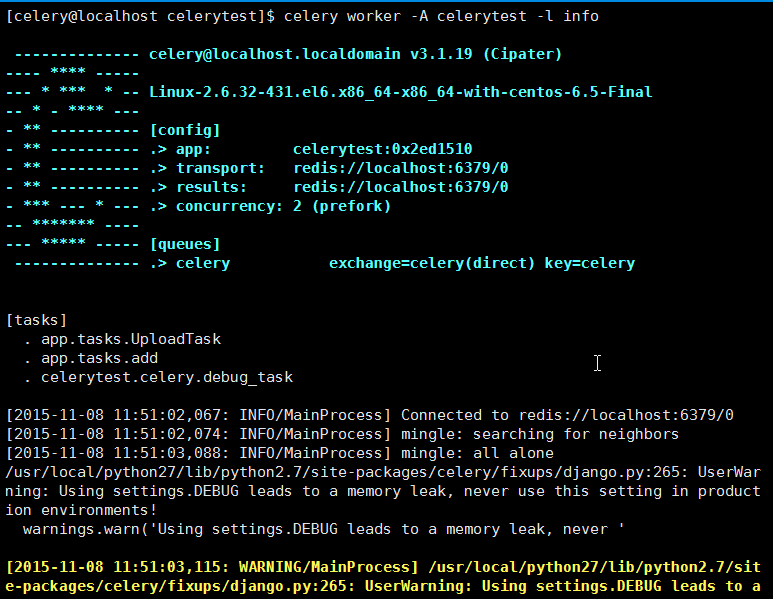
Task: Click "key=celery" in the queues row
Action: [x=590, y=263]
